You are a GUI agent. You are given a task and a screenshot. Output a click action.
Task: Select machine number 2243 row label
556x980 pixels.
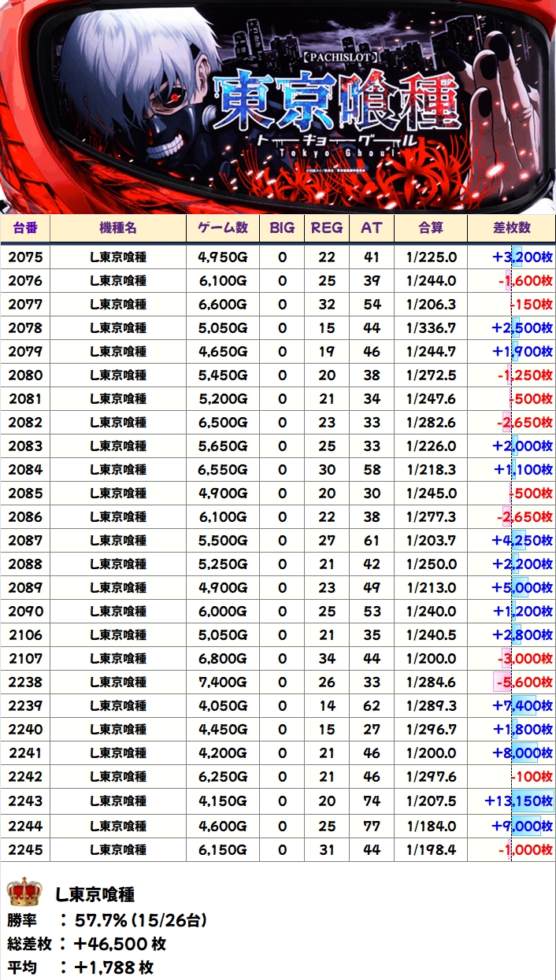(x=25, y=801)
